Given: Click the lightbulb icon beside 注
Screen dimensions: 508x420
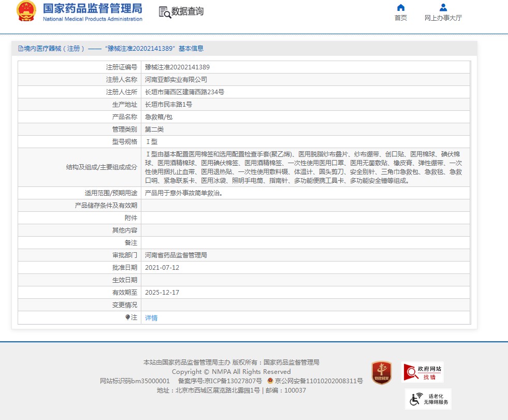Looking at the screenshot, I should 128,317.
